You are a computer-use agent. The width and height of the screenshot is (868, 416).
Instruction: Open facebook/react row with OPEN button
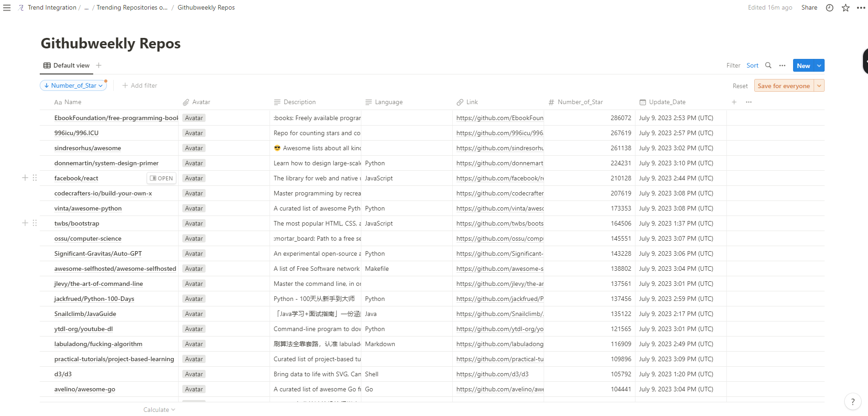(162, 178)
